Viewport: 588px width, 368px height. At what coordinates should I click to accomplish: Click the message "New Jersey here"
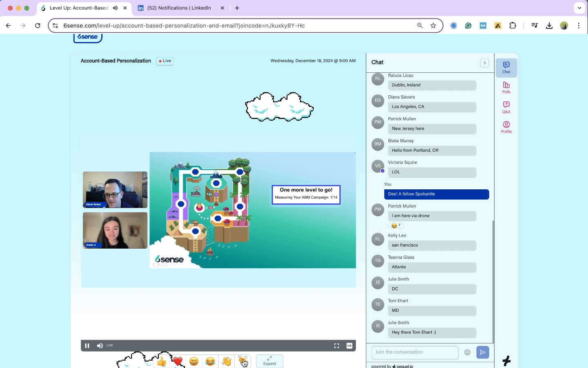click(432, 129)
